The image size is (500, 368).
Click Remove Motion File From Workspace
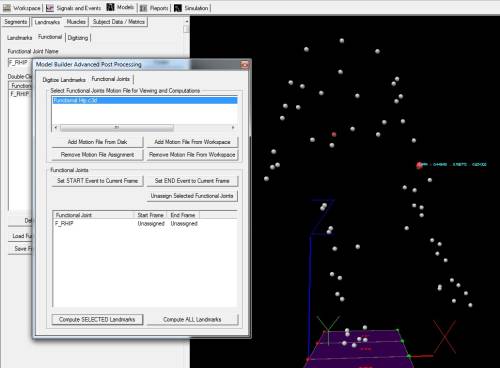pyautogui.click(x=192, y=155)
